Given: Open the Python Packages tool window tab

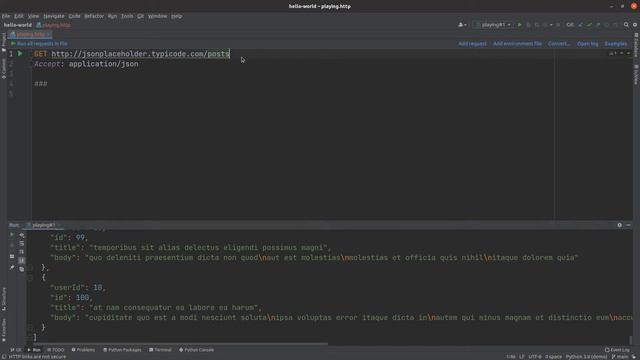Looking at the screenshot, I should coord(122,350).
